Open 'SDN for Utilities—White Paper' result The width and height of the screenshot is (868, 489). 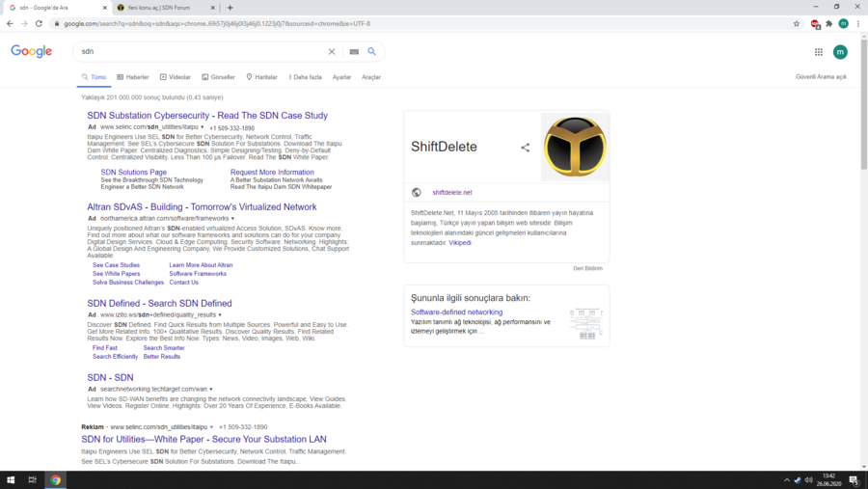(x=203, y=439)
